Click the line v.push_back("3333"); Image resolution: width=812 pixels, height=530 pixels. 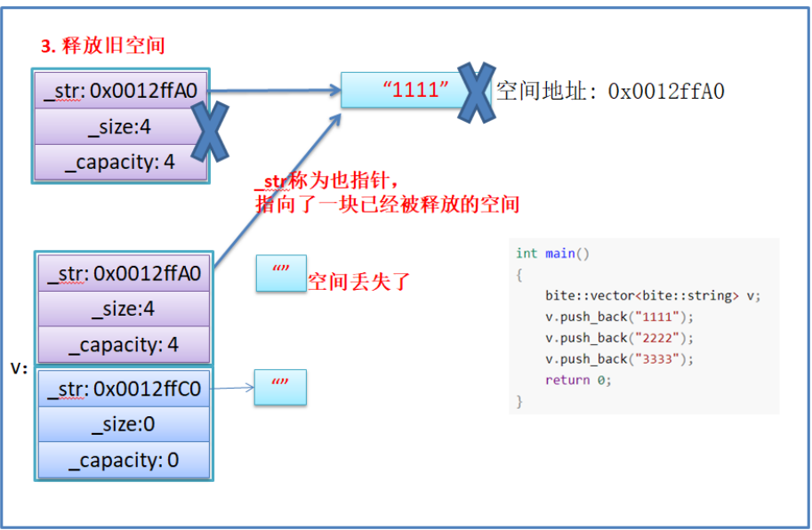[x=619, y=359]
